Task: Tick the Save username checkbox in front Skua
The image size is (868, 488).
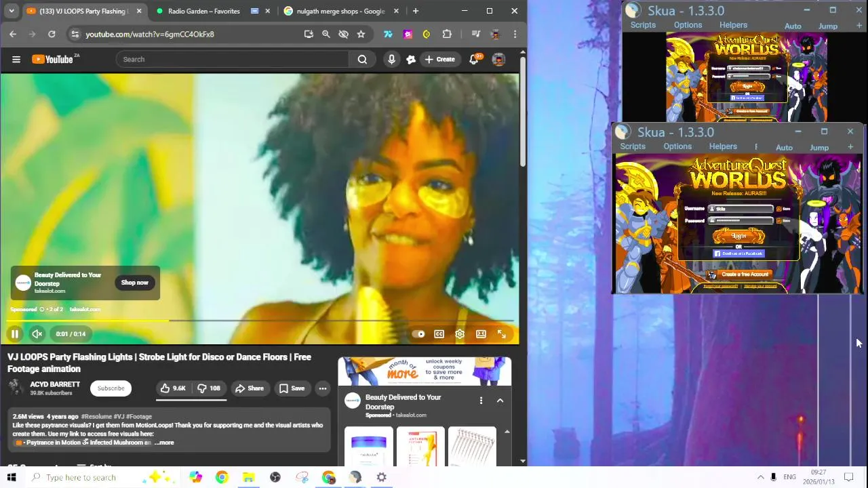Action: pyautogui.click(x=778, y=209)
